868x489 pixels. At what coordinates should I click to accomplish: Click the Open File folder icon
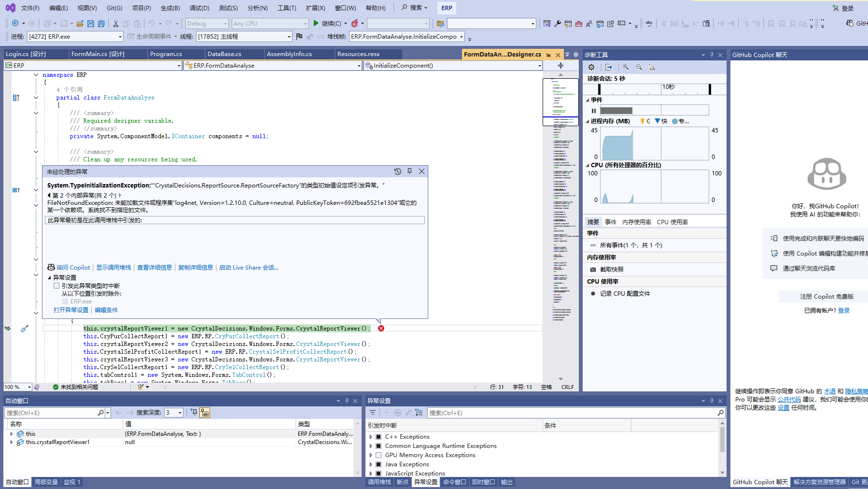(x=80, y=23)
